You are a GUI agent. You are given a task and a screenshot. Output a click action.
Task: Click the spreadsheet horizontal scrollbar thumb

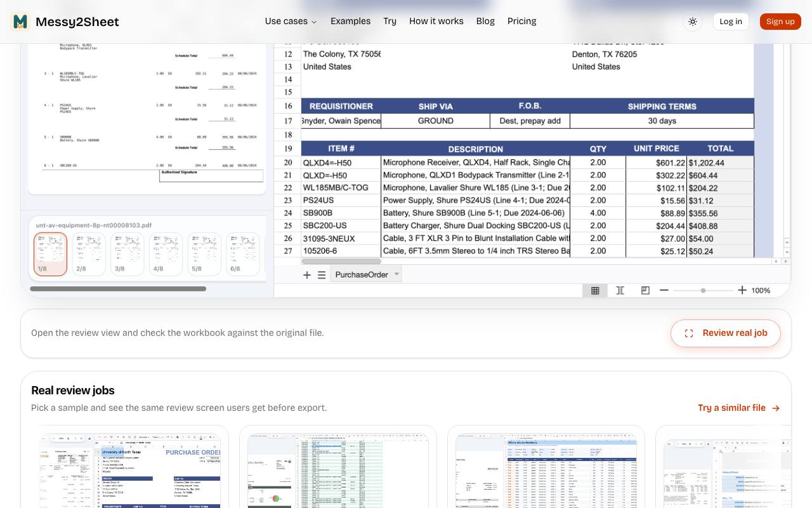tap(341, 262)
